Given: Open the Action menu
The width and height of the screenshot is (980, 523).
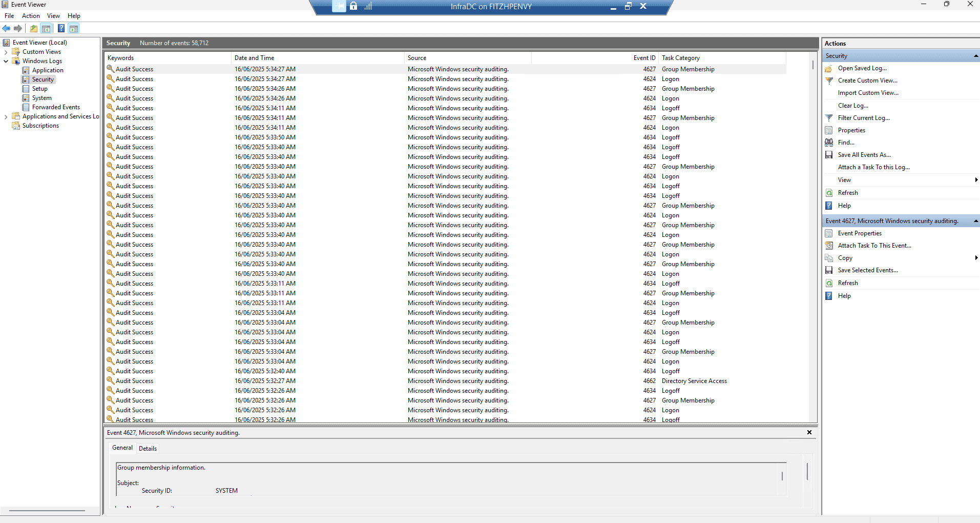Looking at the screenshot, I should tap(31, 15).
